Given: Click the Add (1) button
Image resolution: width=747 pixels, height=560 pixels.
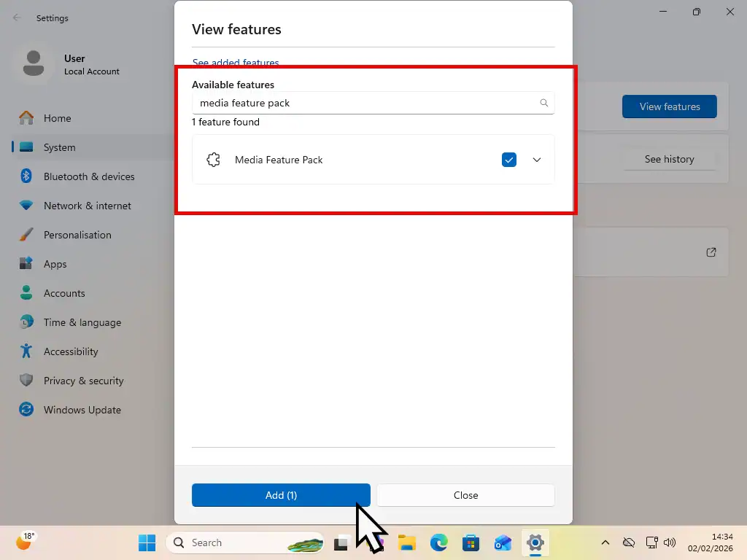Looking at the screenshot, I should (x=280, y=495).
